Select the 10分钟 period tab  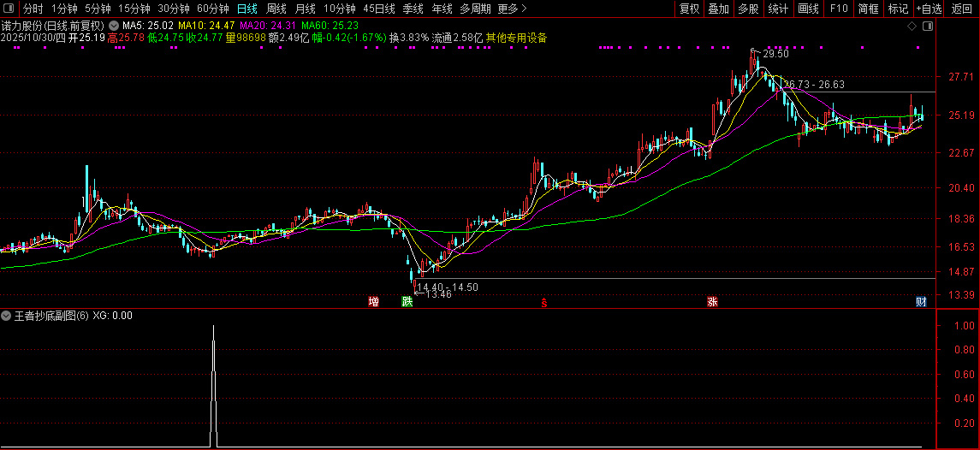[x=340, y=9]
